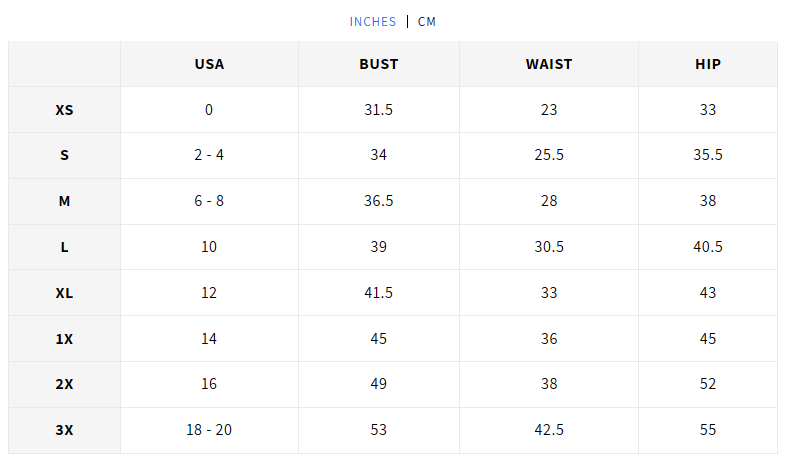Image resolution: width=787 pixels, height=469 pixels.
Task: Select the XL size row label
Action: (64, 293)
